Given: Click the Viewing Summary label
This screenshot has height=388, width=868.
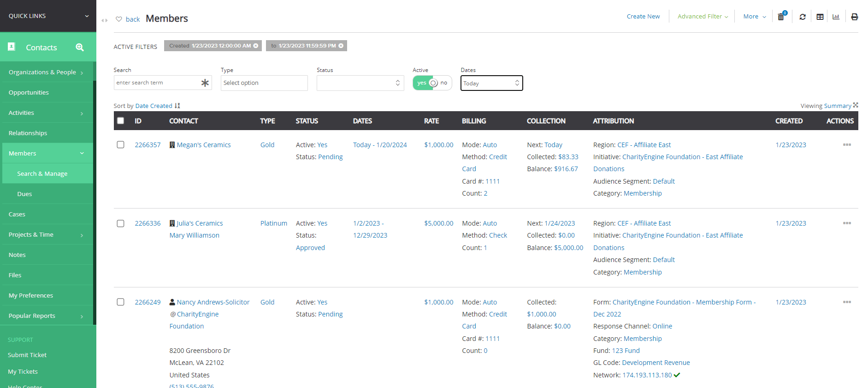Looking at the screenshot, I should 826,106.
